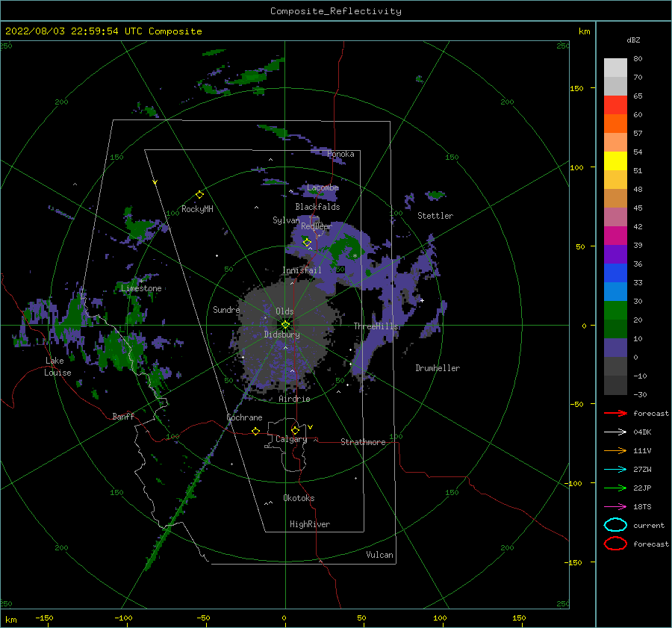The height and width of the screenshot is (628, 672).
Task: Click the Vulcan town label
Action: 379,555
